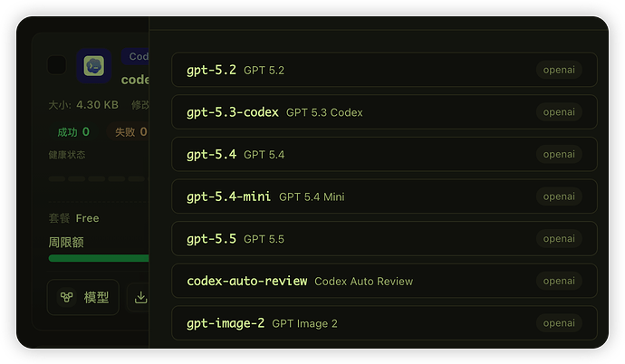Click the openai tag on codex-auto-review
Screen dimensions: 625x364
(559, 281)
